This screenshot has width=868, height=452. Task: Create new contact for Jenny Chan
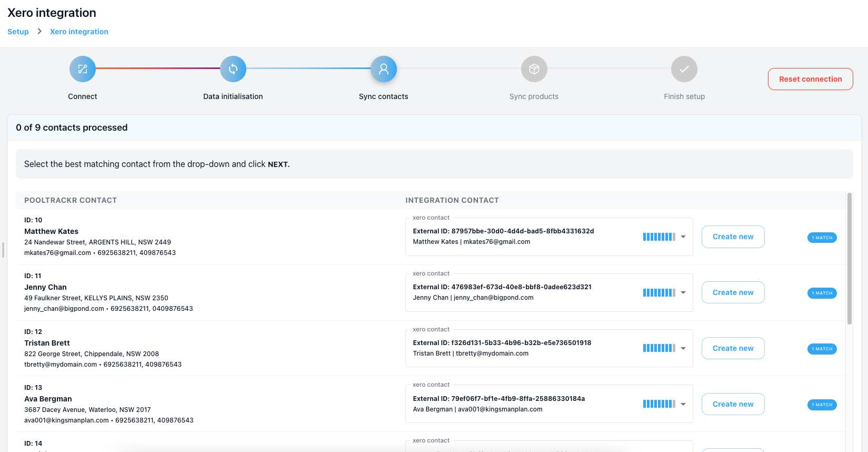tap(733, 292)
